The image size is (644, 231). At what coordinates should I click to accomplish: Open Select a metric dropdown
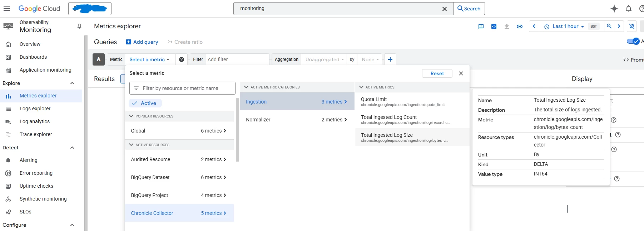[x=149, y=59]
